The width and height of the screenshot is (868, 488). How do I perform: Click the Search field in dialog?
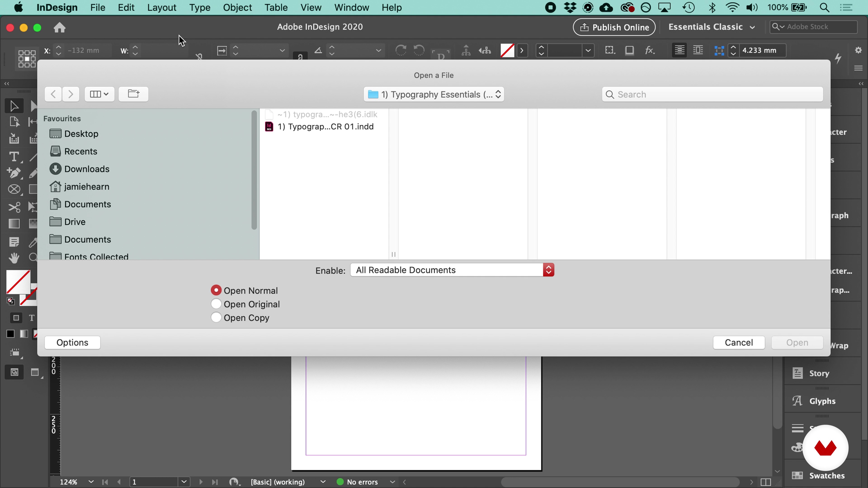pyautogui.click(x=712, y=94)
